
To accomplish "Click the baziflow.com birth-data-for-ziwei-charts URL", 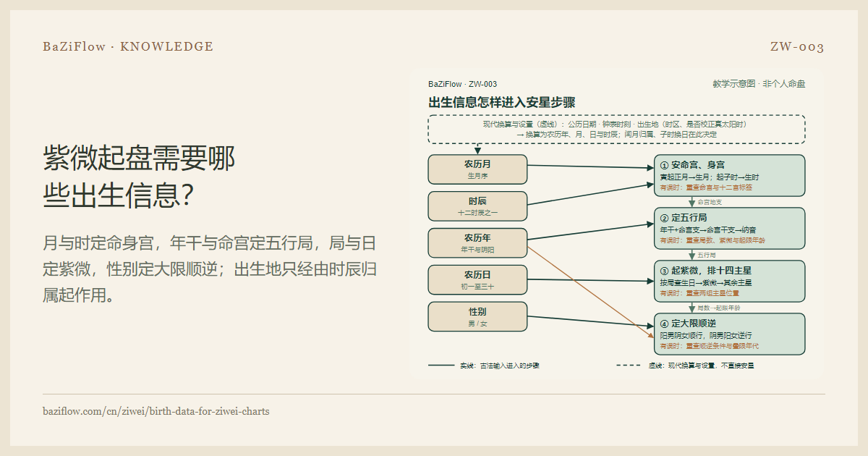I will coord(156,411).
